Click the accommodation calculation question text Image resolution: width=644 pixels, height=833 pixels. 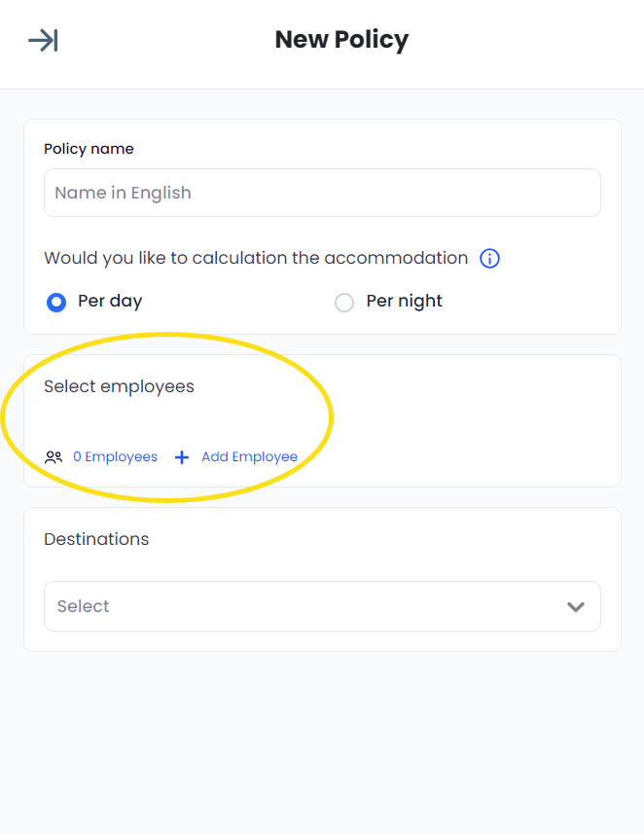pyautogui.click(x=256, y=258)
